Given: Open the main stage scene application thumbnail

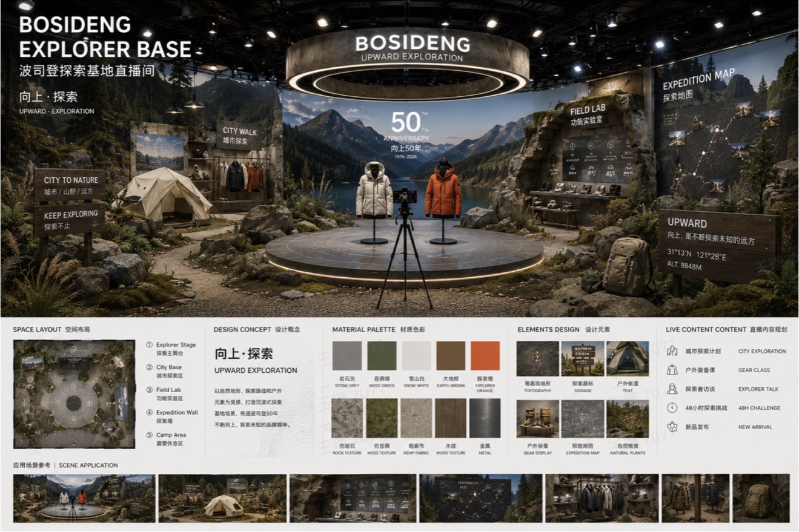Looking at the screenshot, I should pyautogui.click(x=84, y=498).
